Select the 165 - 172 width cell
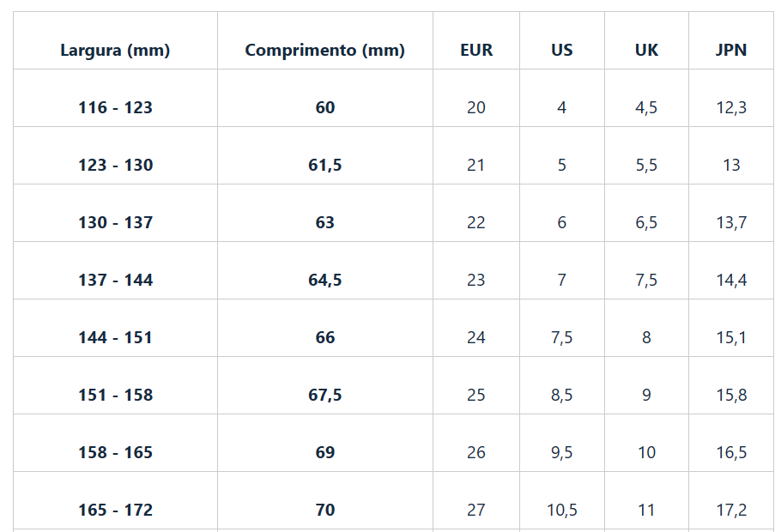The image size is (775, 532). pos(115,510)
